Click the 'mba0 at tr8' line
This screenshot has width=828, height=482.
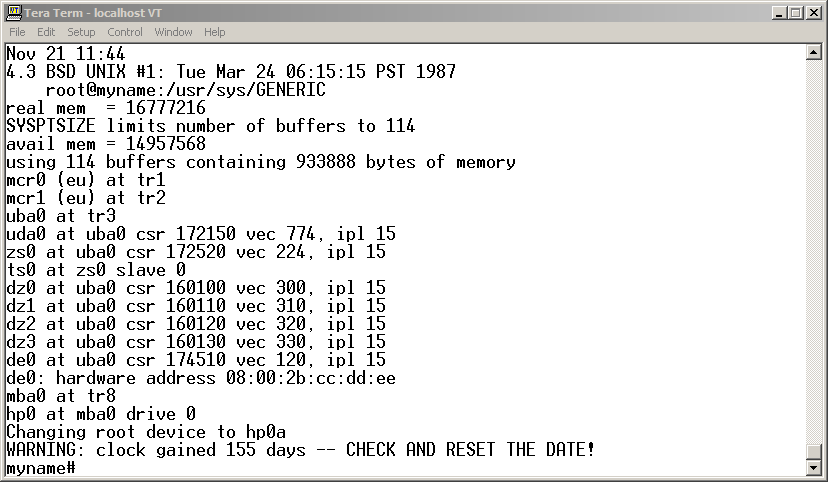61,396
